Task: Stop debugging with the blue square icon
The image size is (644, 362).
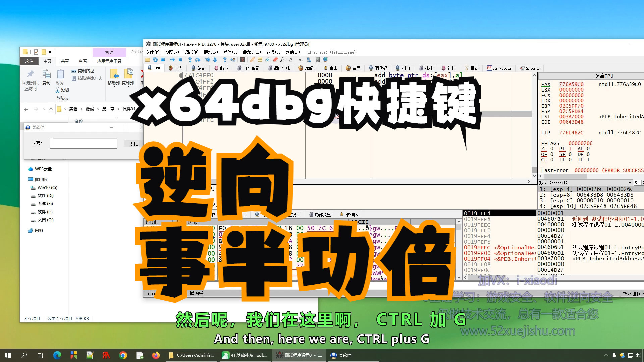Action: point(163,60)
